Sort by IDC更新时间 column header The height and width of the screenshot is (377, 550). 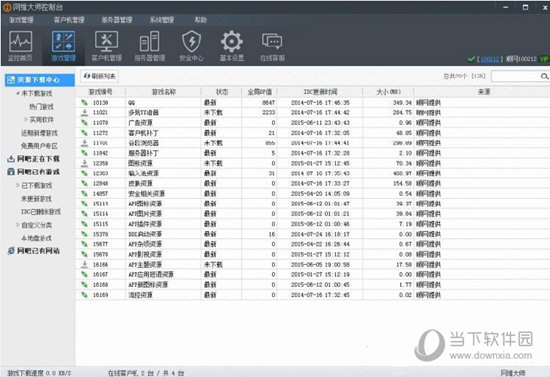click(x=320, y=92)
